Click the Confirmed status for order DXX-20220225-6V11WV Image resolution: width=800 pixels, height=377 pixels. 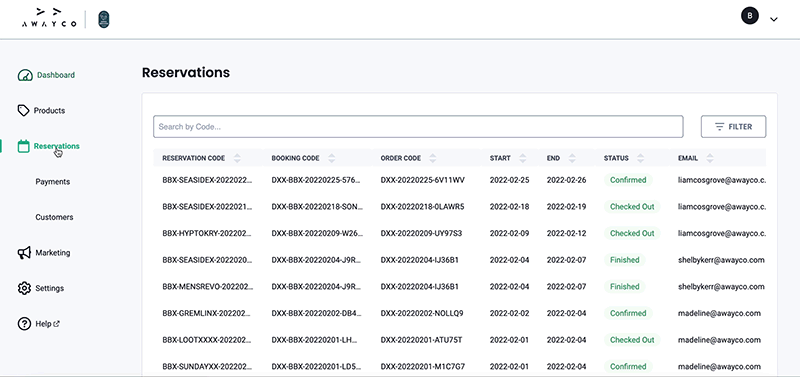click(628, 180)
